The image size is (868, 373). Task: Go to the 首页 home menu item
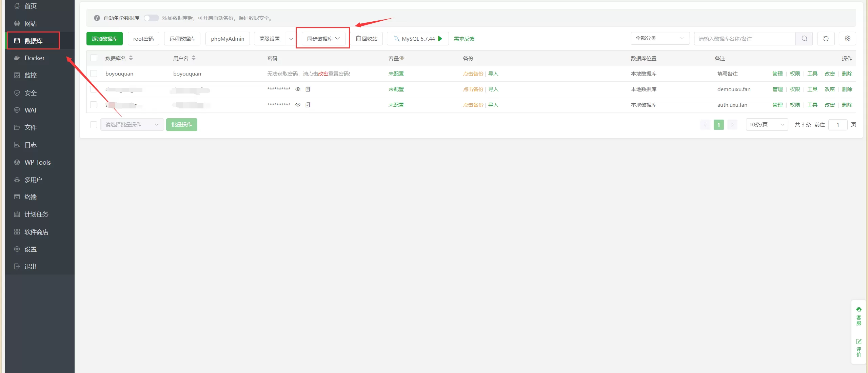31,6
